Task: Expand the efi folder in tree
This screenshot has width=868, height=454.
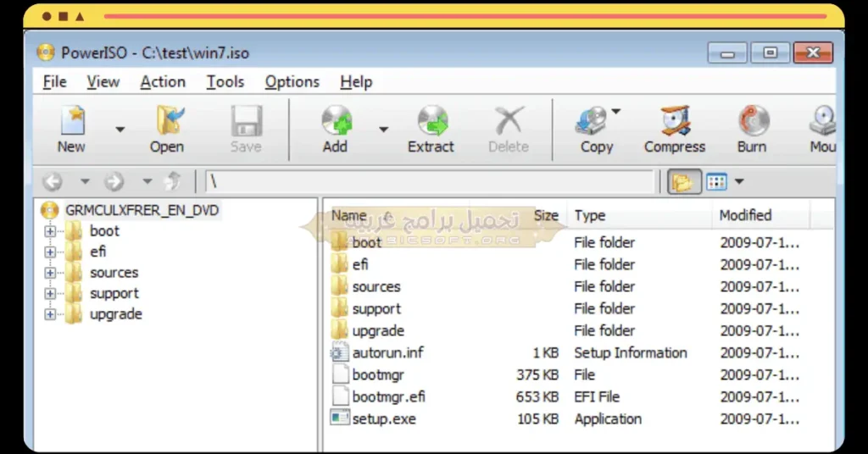Action: pos(50,252)
